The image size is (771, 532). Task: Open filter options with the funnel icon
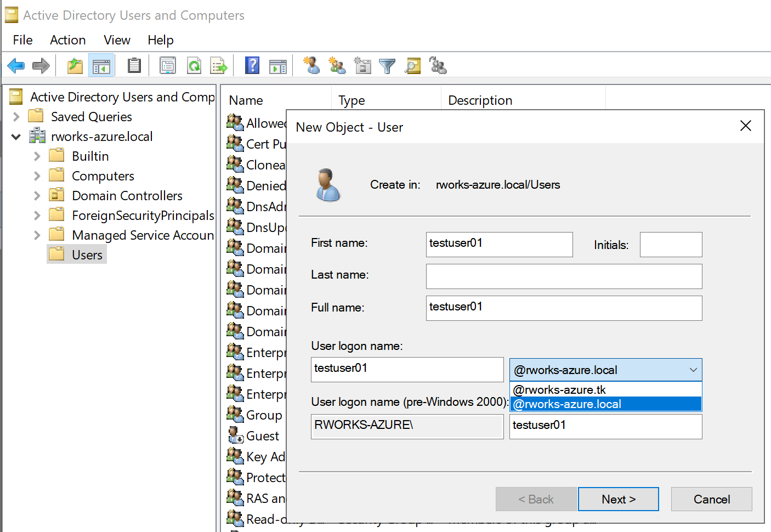[387, 66]
